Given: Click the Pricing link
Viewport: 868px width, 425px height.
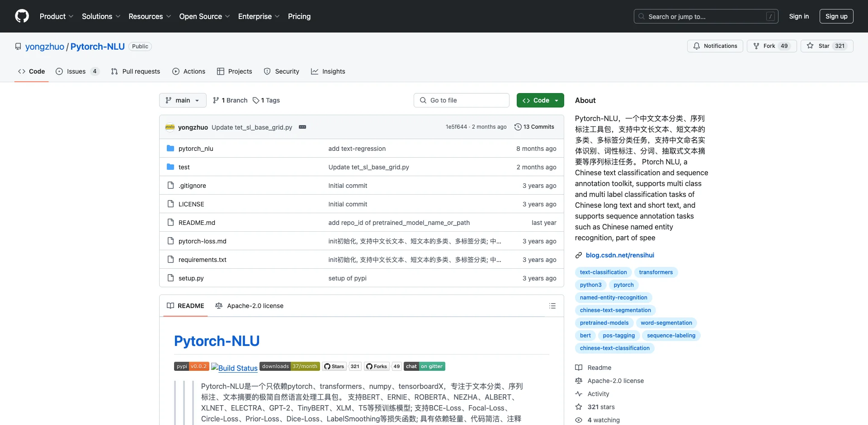Looking at the screenshot, I should point(299,16).
